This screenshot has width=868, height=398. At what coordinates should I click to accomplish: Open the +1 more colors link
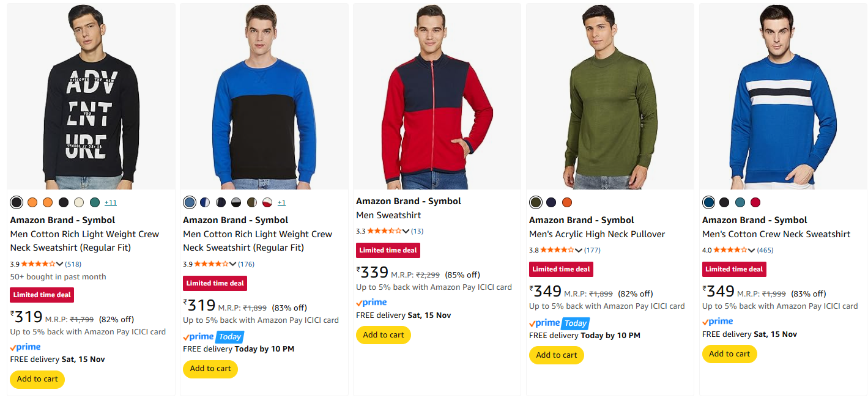[281, 202]
